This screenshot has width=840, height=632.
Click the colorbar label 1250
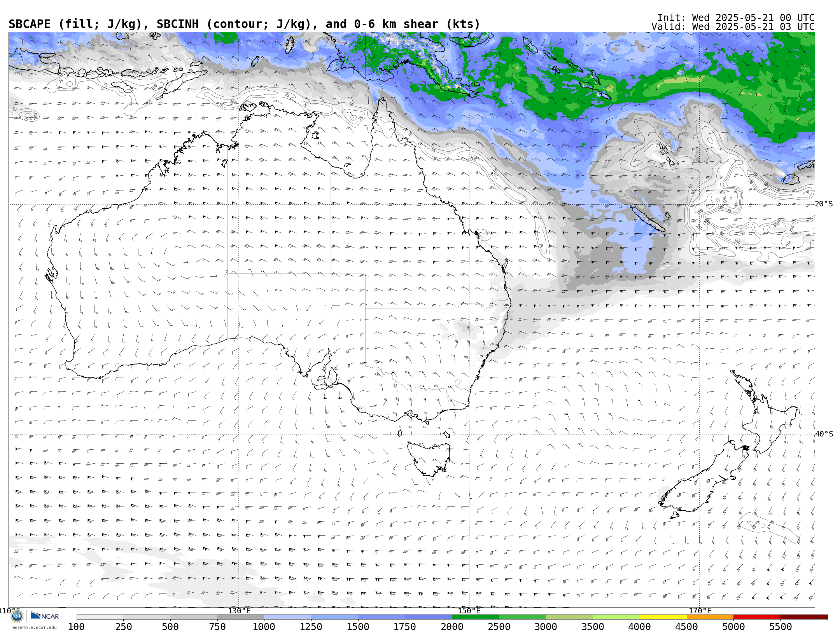coord(311,627)
